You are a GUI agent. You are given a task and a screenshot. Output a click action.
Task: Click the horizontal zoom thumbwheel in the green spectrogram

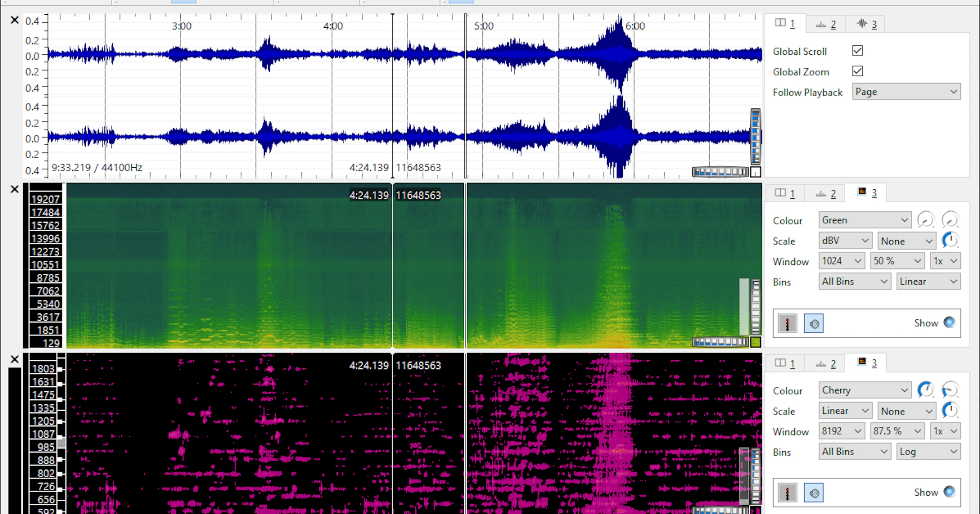click(x=721, y=342)
